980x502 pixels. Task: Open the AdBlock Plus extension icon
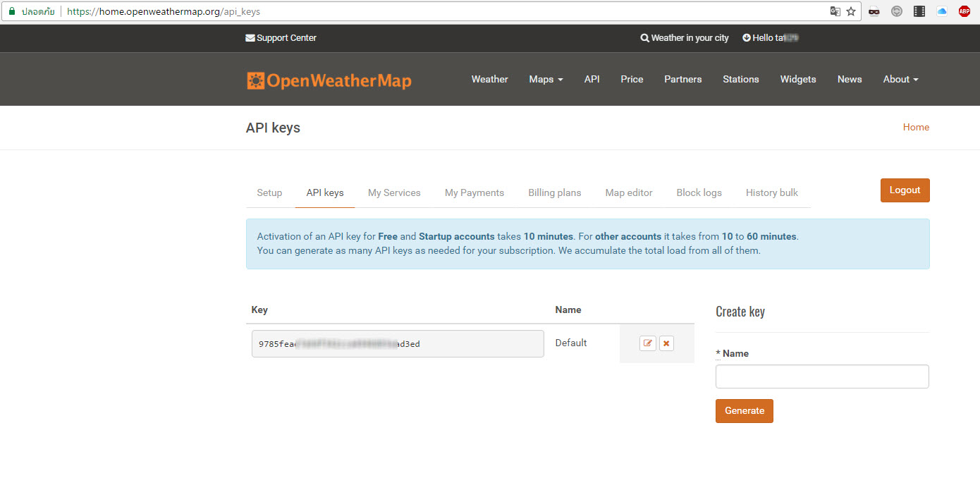(964, 11)
